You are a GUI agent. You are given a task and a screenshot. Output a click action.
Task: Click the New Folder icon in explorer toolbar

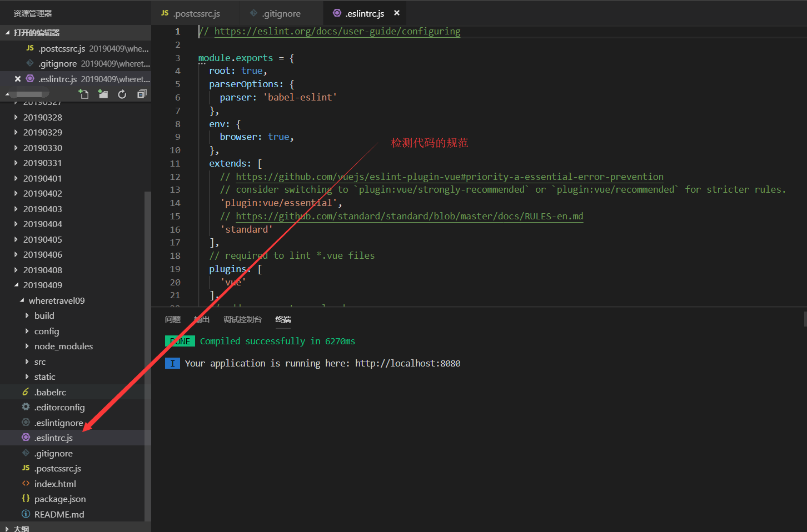click(x=103, y=94)
